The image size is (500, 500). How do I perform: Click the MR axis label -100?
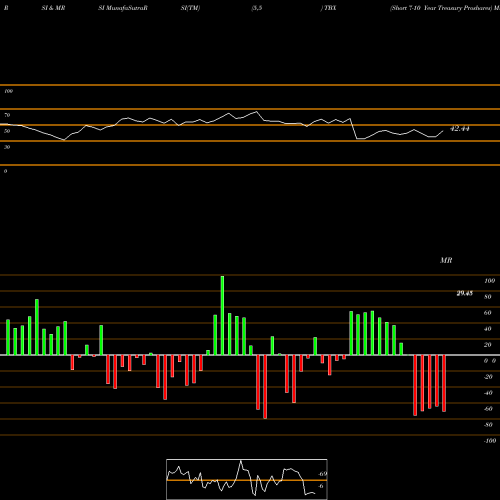pyautogui.click(x=490, y=441)
